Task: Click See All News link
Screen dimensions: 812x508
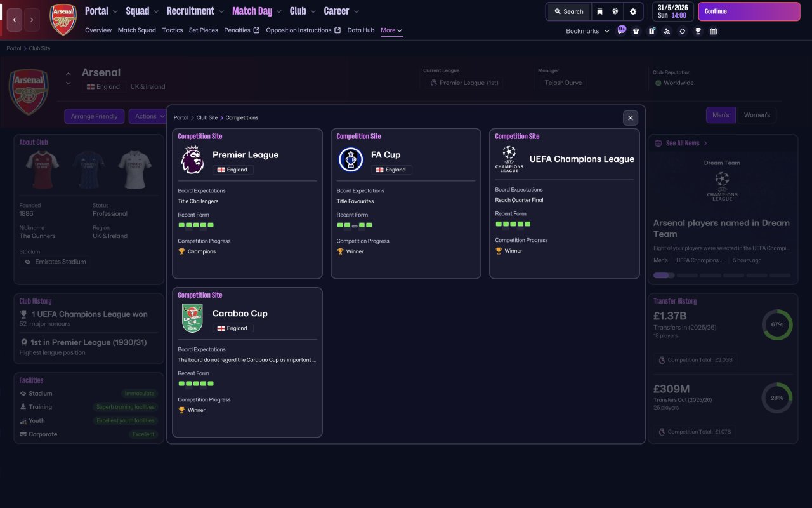Action: pos(683,144)
